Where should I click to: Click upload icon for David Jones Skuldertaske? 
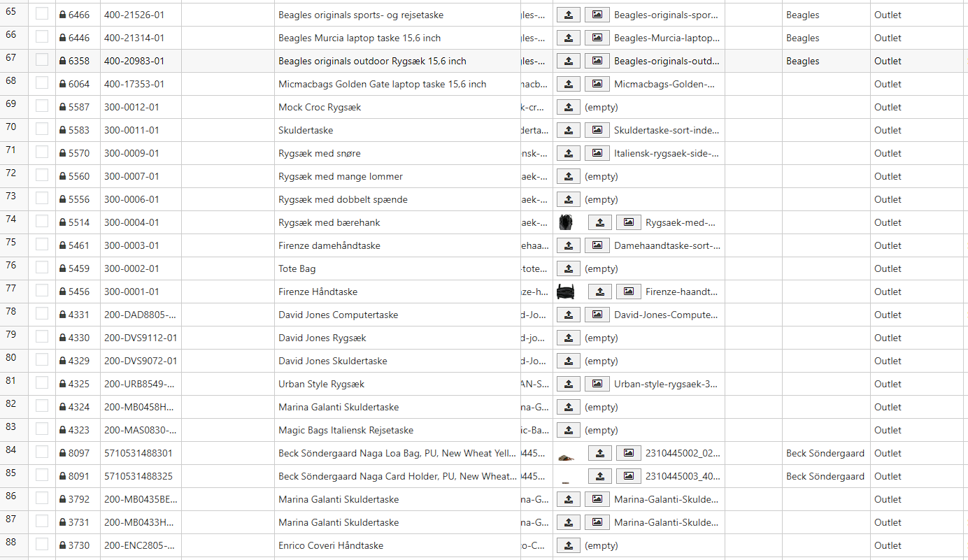[x=569, y=361]
